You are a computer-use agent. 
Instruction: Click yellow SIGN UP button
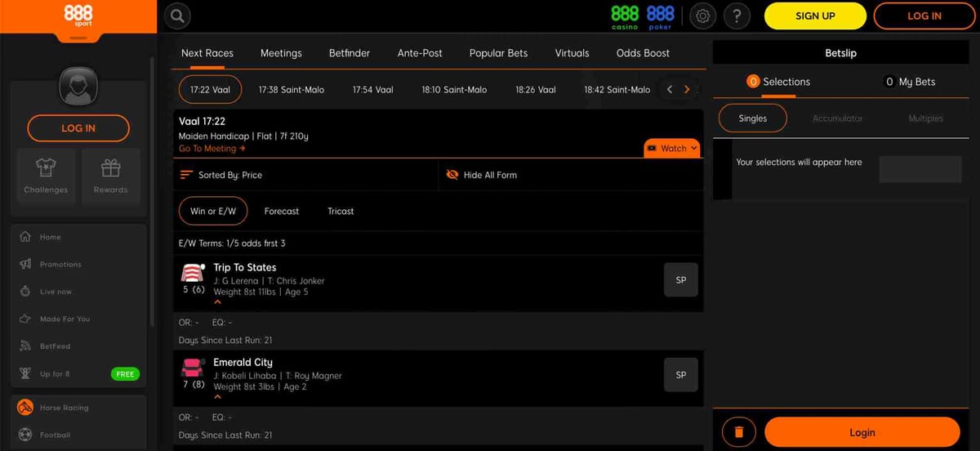815,16
